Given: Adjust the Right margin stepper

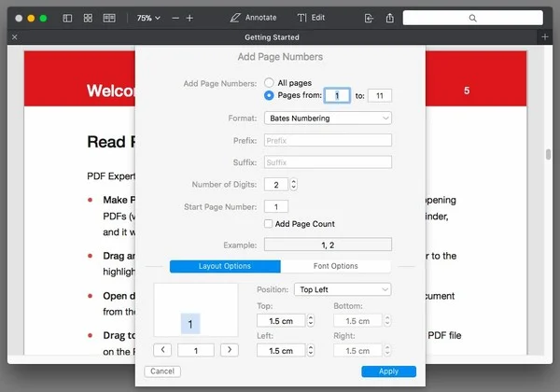Looking at the screenshot, I should click(387, 351).
